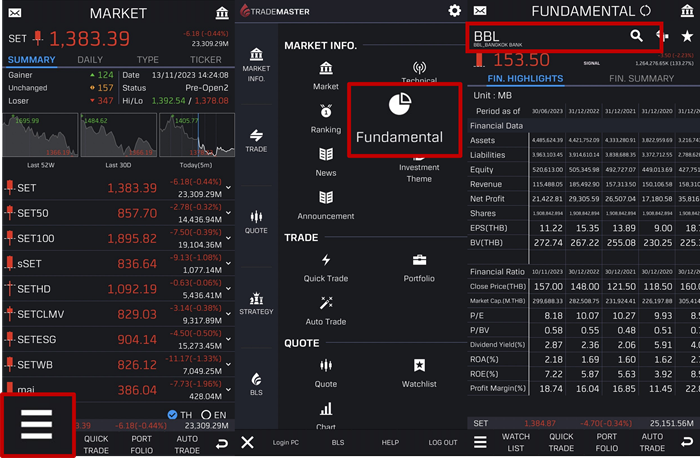The width and height of the screenshot is (700, 458).
Task: Open the mail icon in Market screen
Action: tap(15, 13)
